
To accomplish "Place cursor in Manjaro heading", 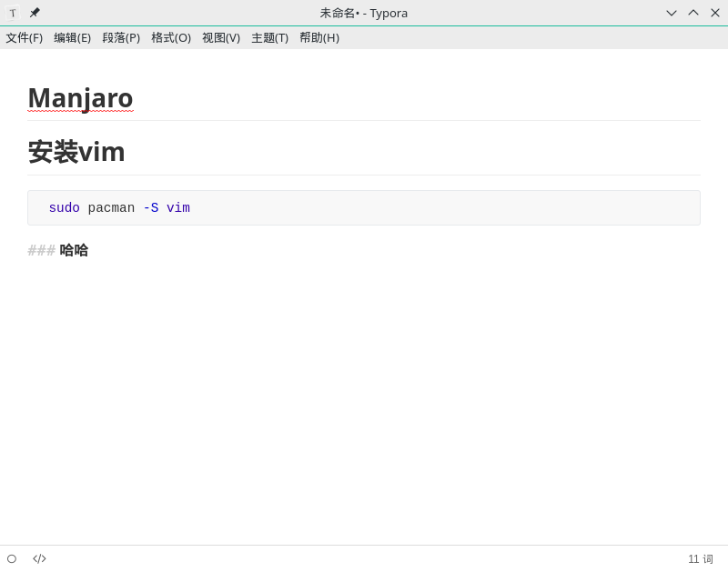I will click(x=80, y=98).
